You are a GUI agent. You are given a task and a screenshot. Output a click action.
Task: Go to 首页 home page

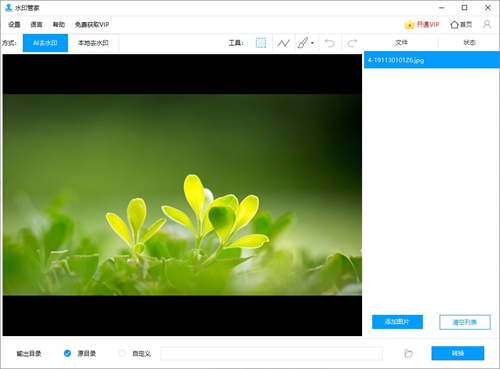461,25
